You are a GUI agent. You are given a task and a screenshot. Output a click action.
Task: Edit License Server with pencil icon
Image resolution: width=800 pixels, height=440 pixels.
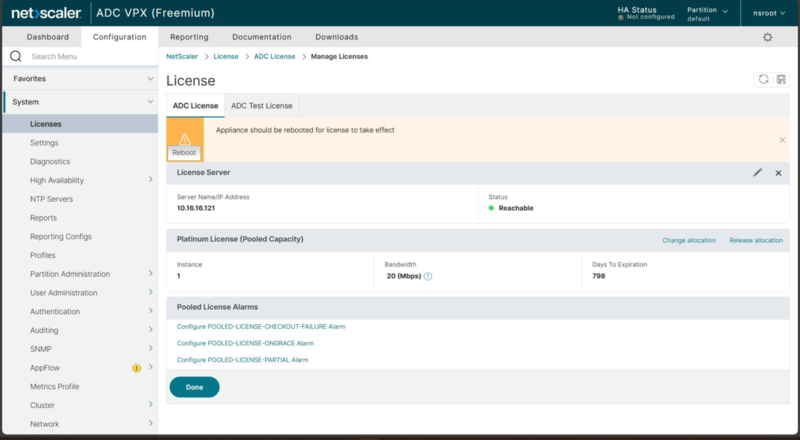758,173
